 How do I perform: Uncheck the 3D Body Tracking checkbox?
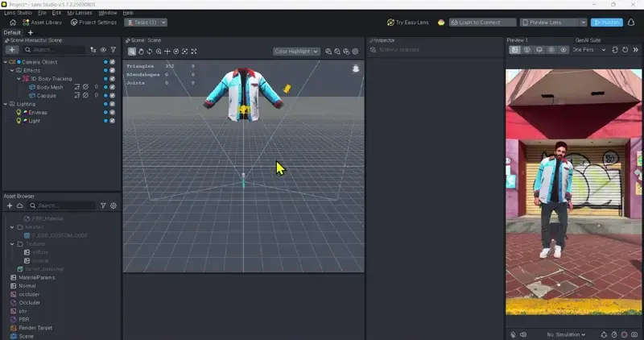pos(112,78)
